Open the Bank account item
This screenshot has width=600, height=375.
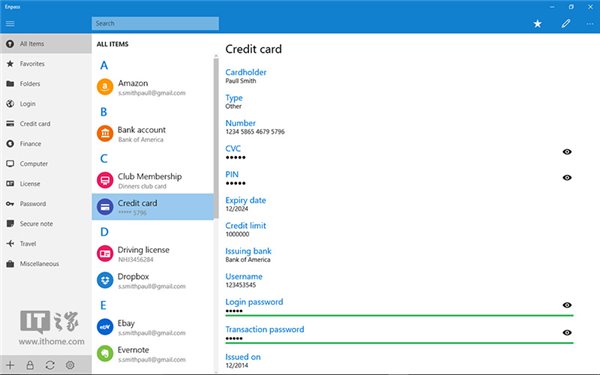[x=153, y=134]
